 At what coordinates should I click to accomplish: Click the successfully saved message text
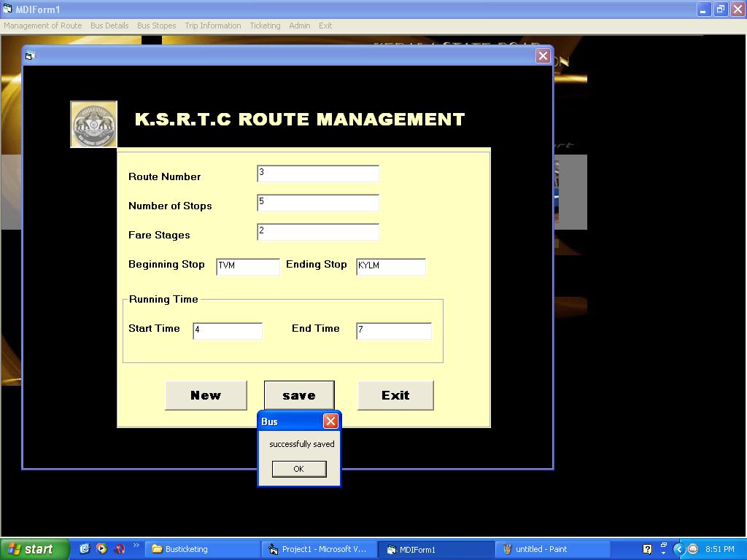302,444
